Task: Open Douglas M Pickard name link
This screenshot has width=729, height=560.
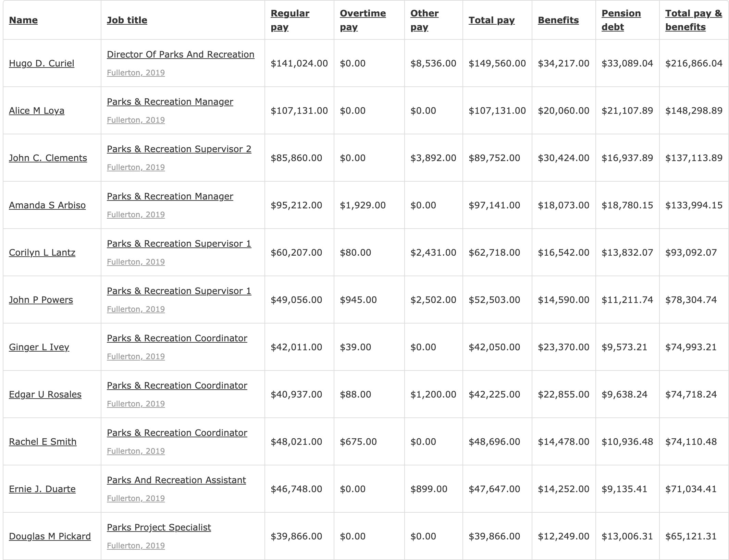Action: point(50,536)
